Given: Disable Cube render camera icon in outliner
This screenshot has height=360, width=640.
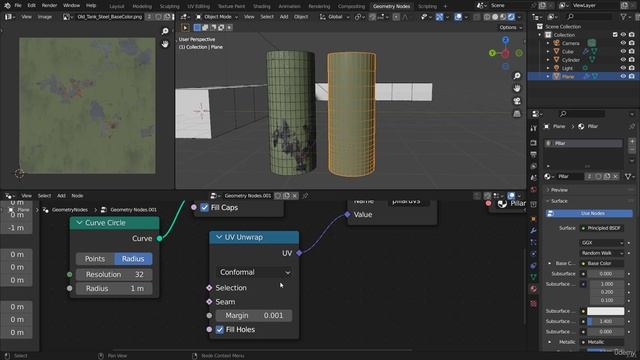Looking at the screenshot, I should [x=632, y=51].
